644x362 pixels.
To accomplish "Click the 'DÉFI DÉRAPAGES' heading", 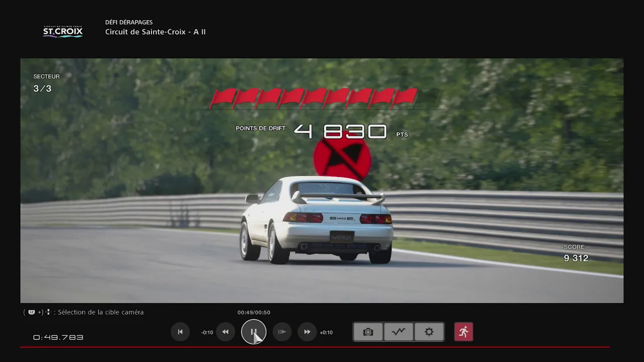I will pos(129,22).
